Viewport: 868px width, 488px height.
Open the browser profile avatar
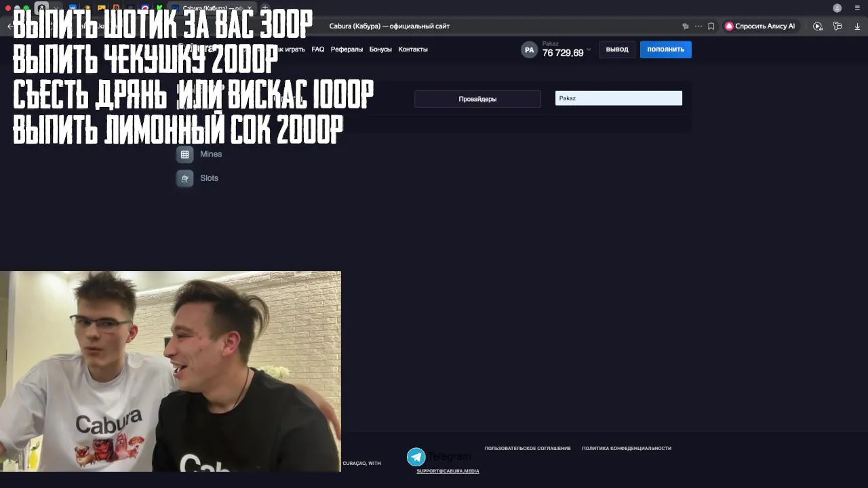click(x=837, y=8)
